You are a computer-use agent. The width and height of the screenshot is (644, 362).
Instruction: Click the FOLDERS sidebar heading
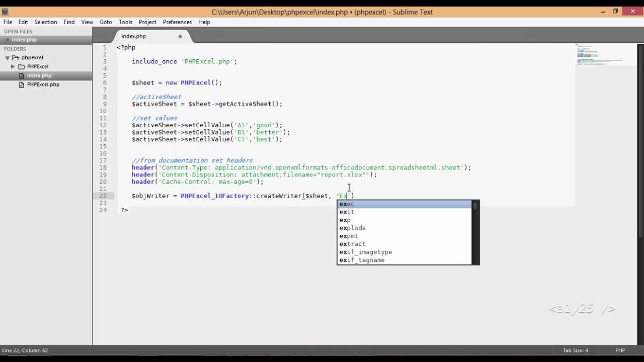point(15,49)
